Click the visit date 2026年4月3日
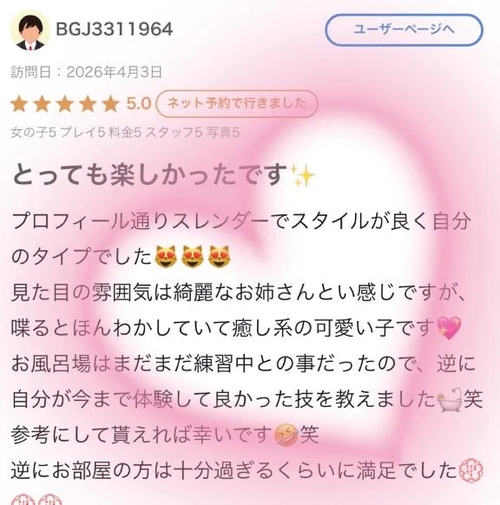This screenshot has height=505, width=500. point(114,72)
